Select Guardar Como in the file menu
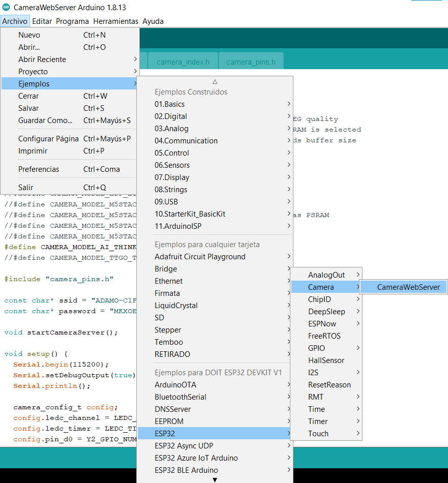Viewport: 448px width, 483px height. [x=45, y=120]
